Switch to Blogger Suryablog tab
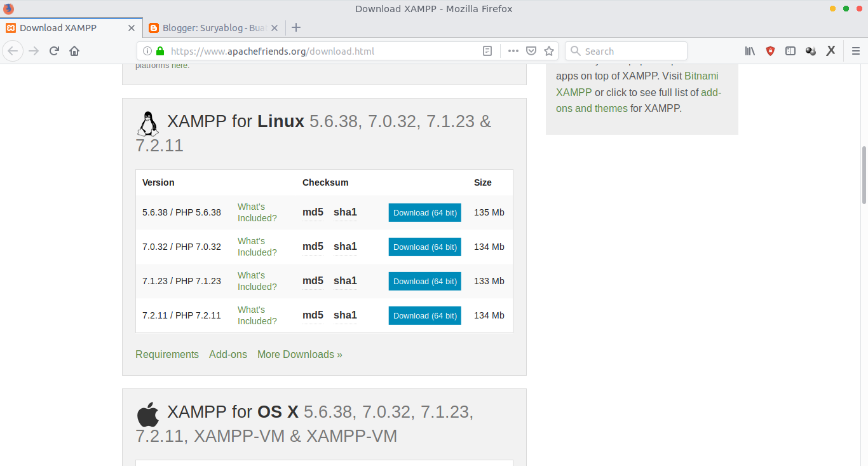This screenshot has height=466, width=868. click(214, 28)
